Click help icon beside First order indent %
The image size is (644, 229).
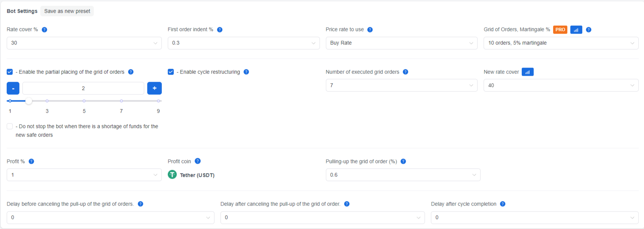click(220, 29)
